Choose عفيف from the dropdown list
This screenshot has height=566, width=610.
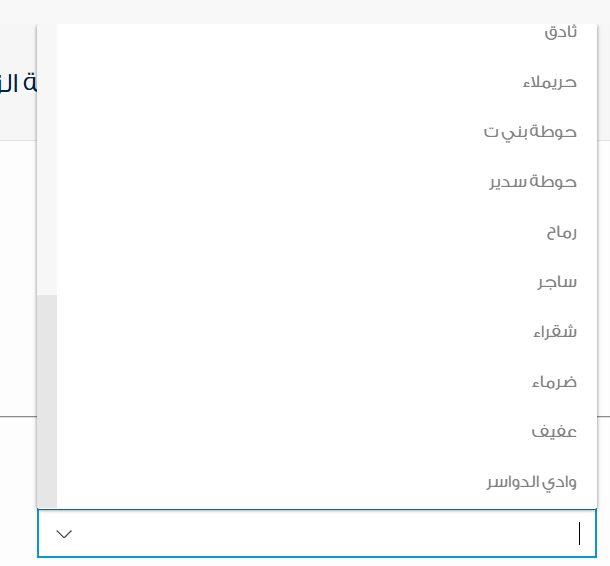pos(555,432)
